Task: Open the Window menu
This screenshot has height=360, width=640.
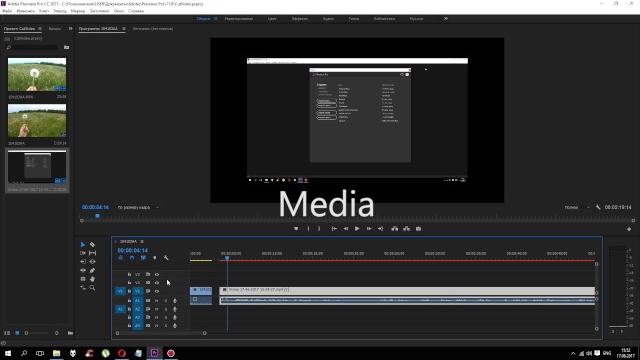Action: pyautogui.click(x=119, y=11)
